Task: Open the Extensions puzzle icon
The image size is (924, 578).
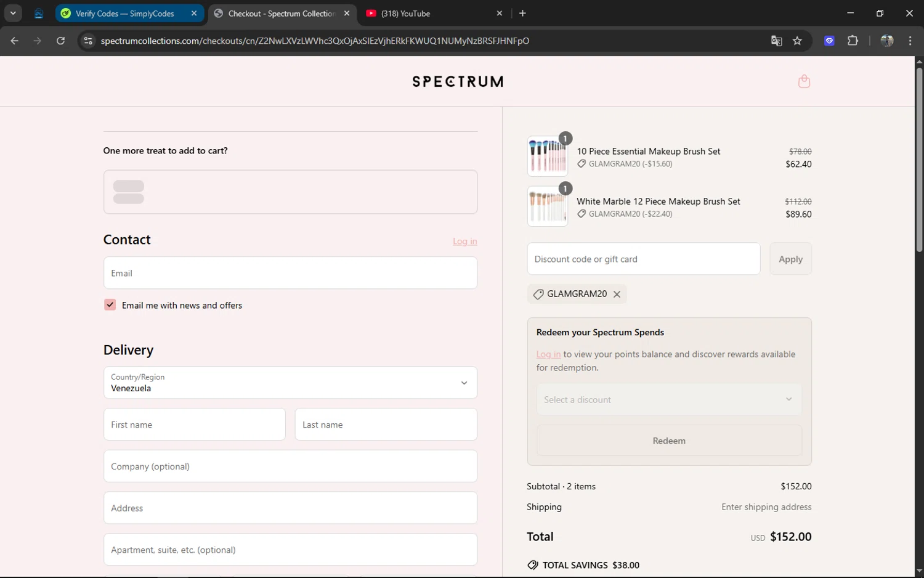Action: click(x=853, y=41)
